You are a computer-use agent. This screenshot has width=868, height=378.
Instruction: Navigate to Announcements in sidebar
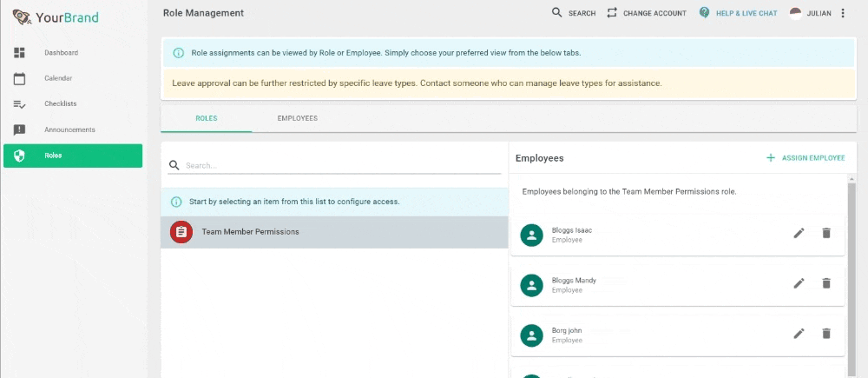pos(69,129)
